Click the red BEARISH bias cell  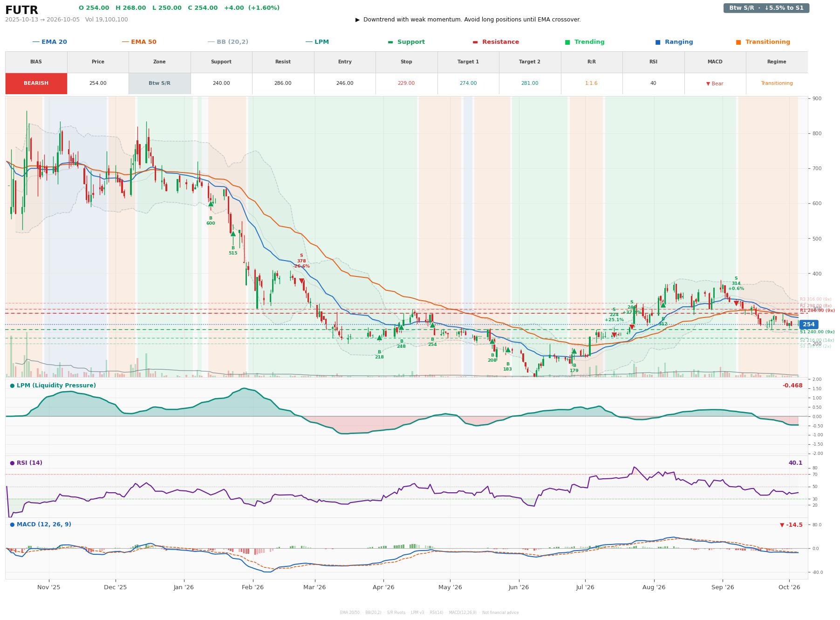click(x=36, y=83)
